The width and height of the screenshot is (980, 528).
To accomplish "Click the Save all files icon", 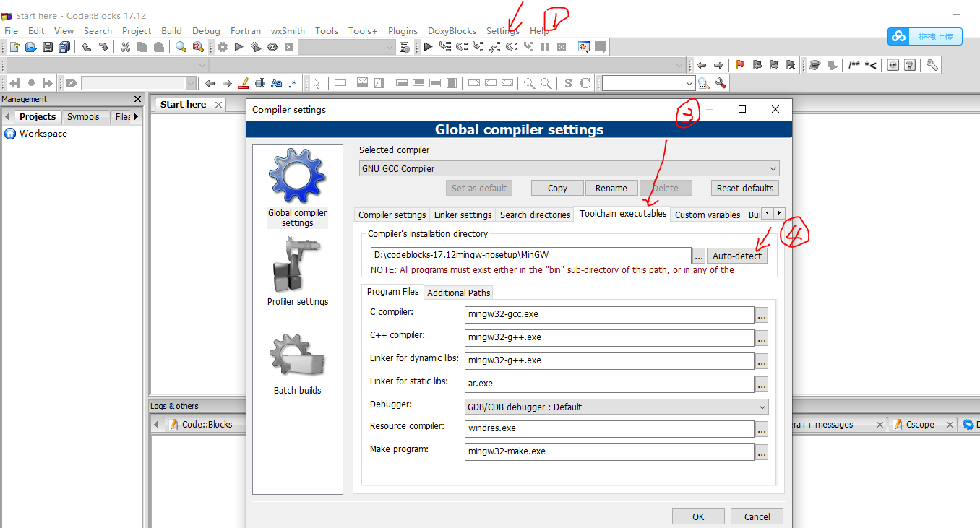I will pyautogui.click(x=64, y=47).
